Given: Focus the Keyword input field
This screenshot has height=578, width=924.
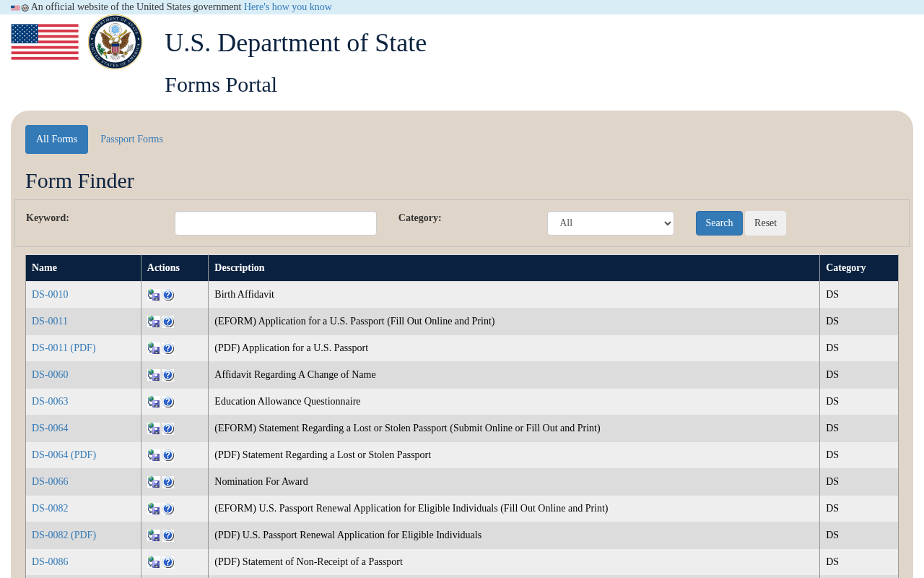Looking at the screenshot, I should [276, 223].
